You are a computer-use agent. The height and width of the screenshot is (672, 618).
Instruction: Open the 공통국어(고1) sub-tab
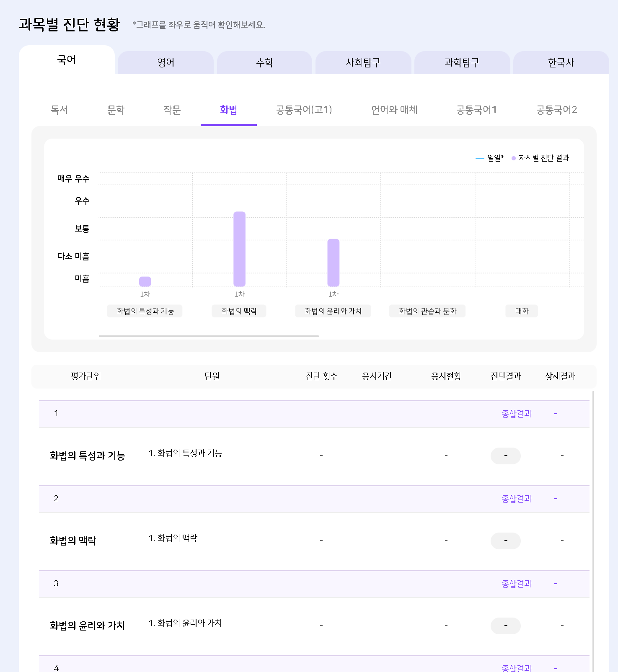pyautogui.click(x=304, y=110)
